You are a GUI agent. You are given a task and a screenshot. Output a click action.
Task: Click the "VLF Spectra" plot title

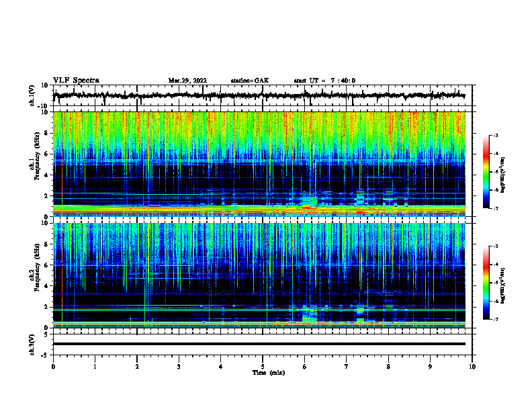pos(76,81)
